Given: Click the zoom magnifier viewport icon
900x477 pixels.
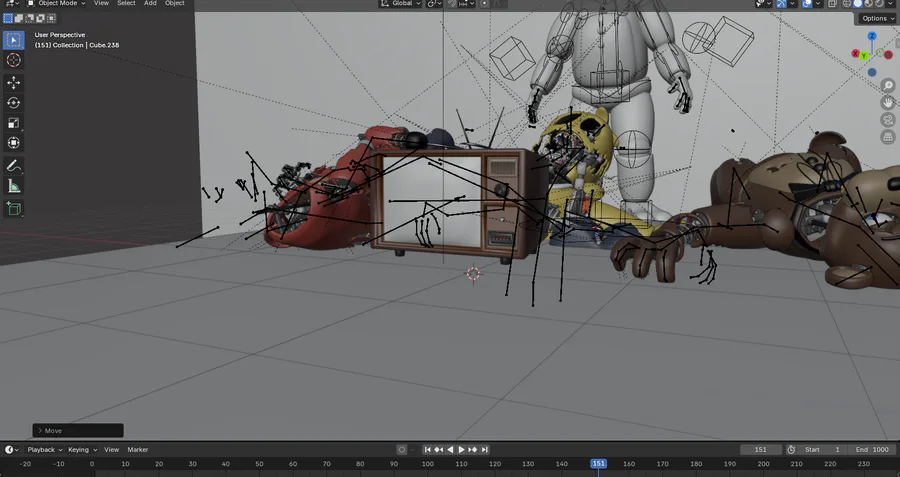Looking at the screenshot, I should click(x=888, y=86).
